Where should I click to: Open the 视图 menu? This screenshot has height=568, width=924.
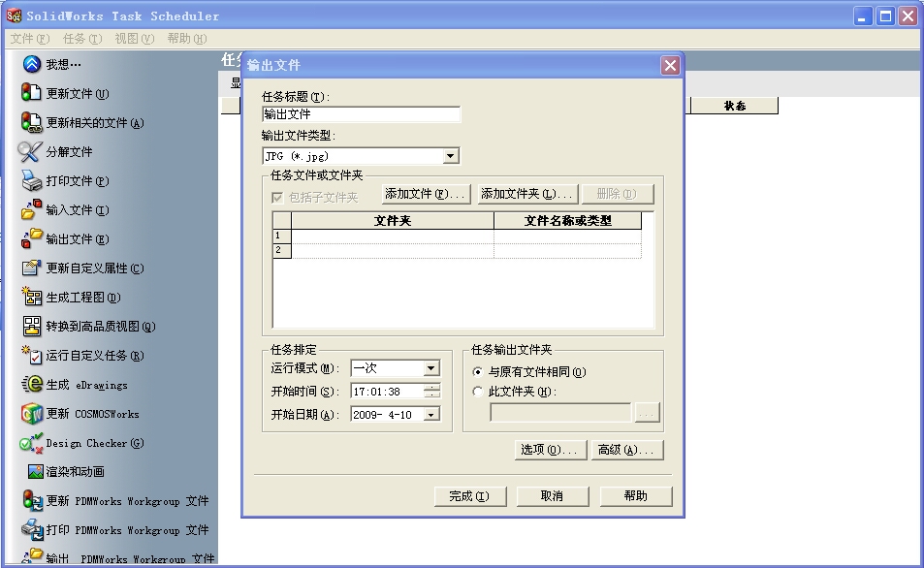pos(135,39)
